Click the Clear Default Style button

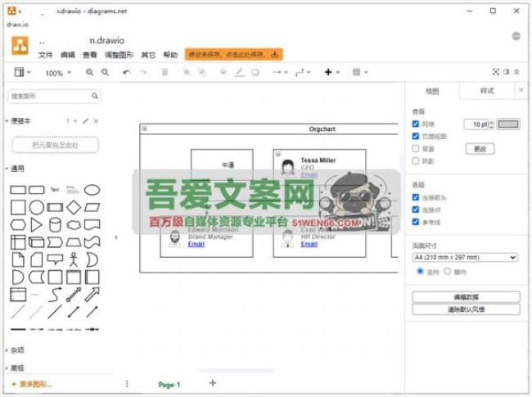467,309
